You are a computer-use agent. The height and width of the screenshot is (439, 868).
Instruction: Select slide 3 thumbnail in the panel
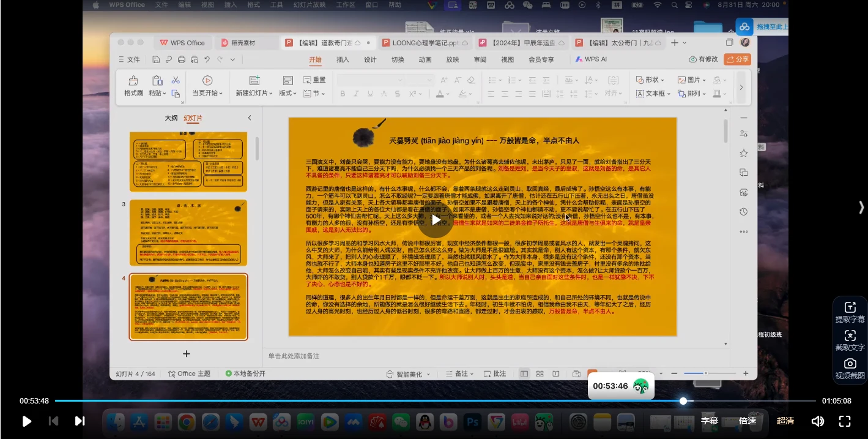click(188, 233)
